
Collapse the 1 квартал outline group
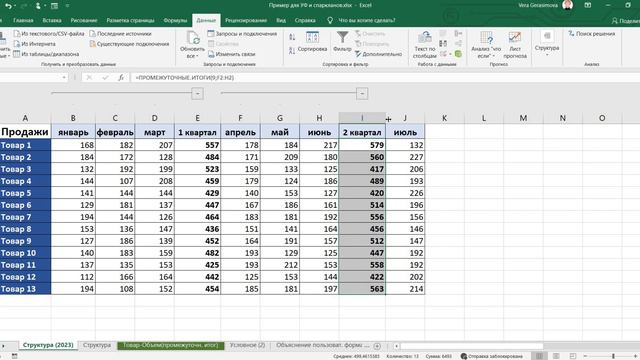(x=198, y=93)
